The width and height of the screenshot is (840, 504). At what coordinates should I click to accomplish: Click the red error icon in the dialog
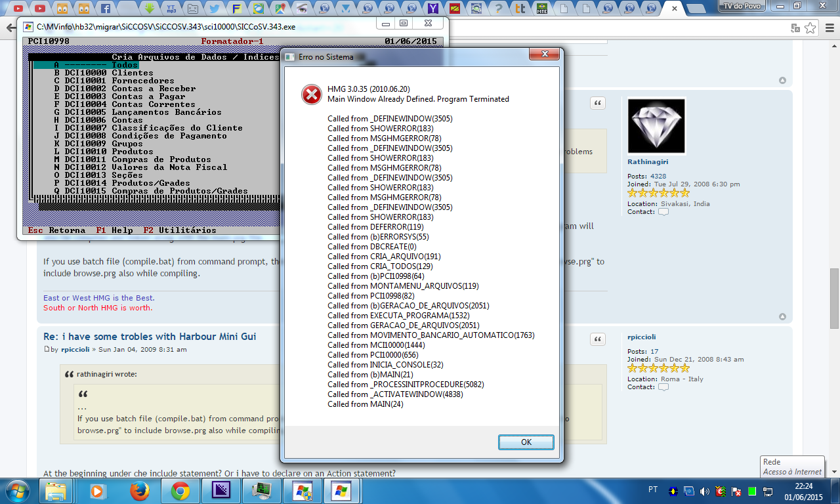311,94
